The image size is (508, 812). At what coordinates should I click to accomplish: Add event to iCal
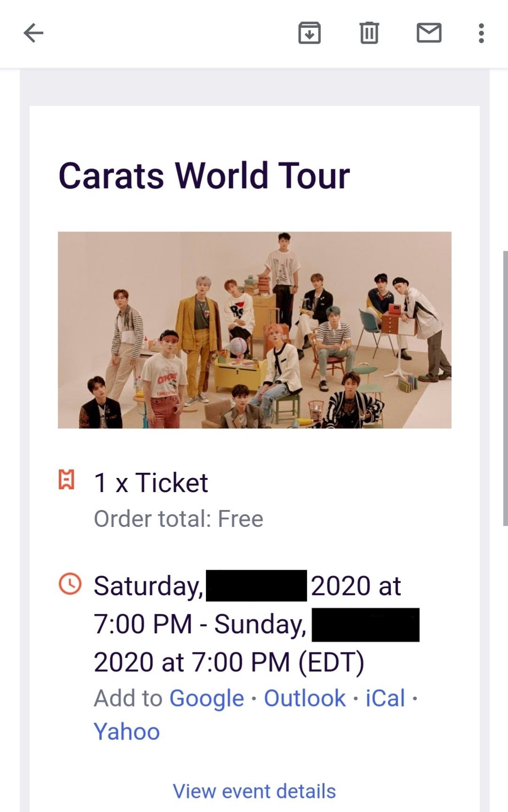(x=385, y=698)
